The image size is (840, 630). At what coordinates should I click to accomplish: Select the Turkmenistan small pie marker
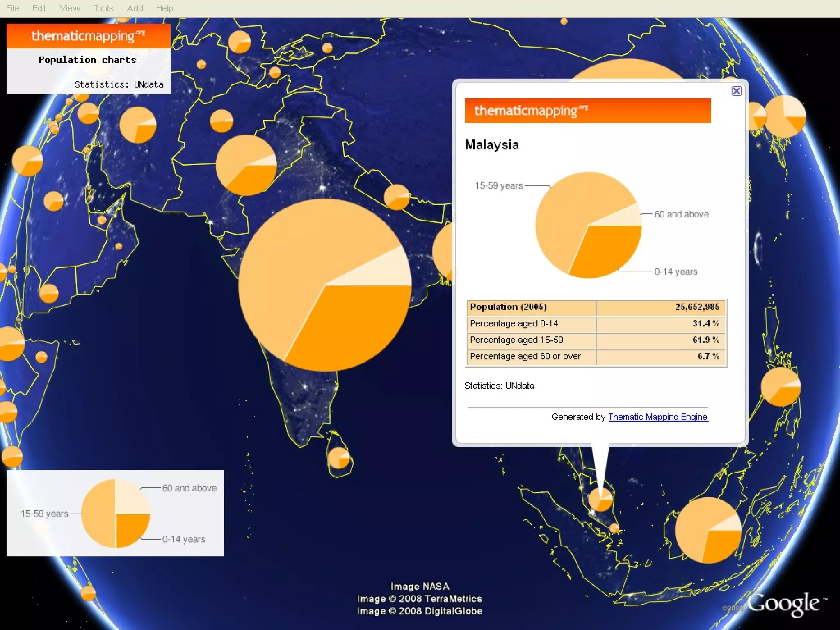201,64
